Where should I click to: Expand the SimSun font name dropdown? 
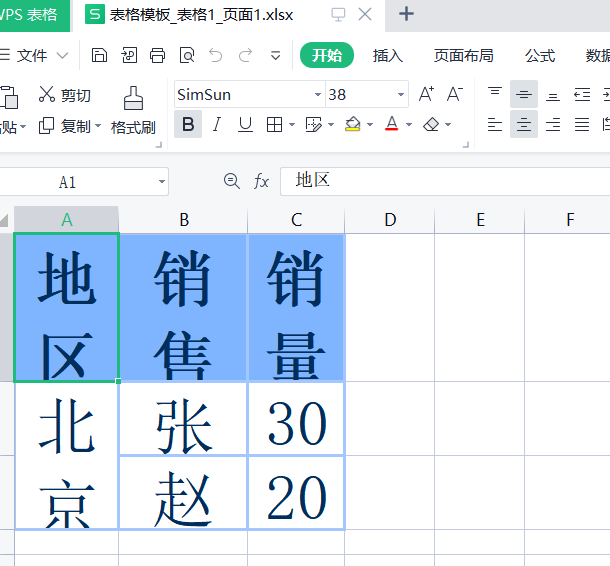(318, 95)
